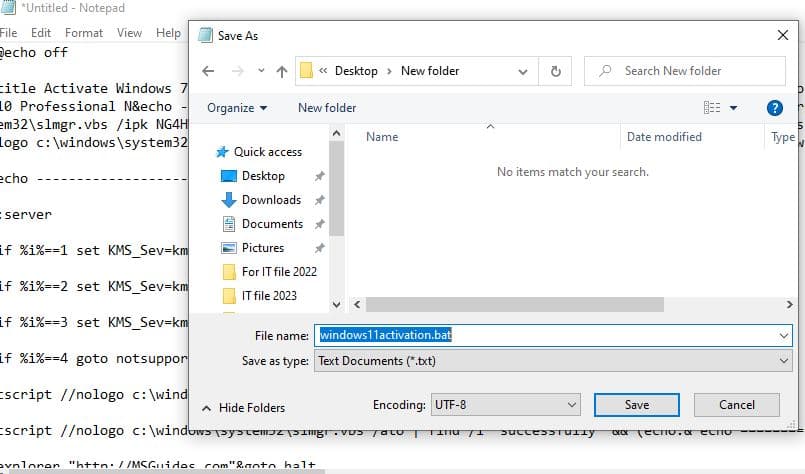This screenshot has height=474, width=805.
Task: Collapse the pane with Hide Folders
Action: click(x=243, y=408)
